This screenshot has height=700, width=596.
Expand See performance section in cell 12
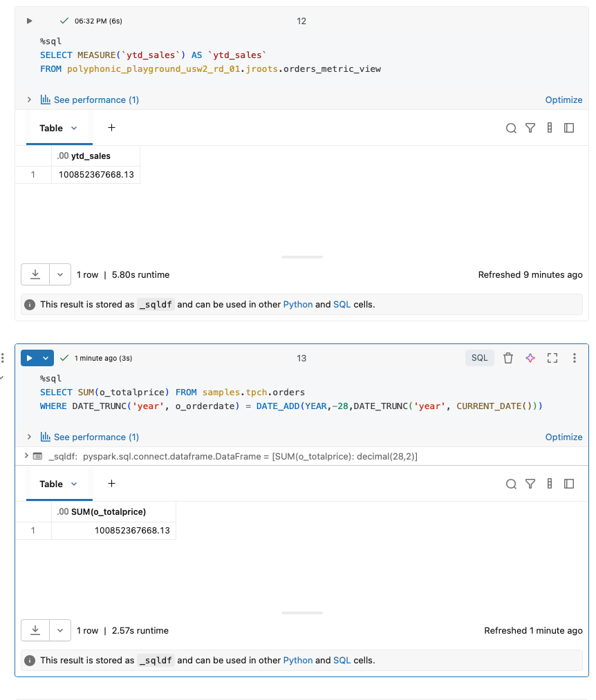[29, 100]
